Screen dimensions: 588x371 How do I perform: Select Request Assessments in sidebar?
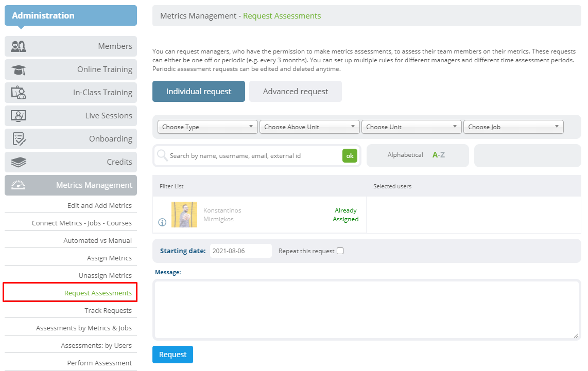tap(98, 293)
